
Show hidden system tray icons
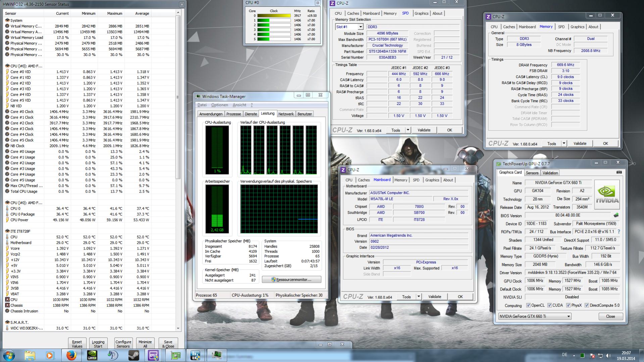[574, 355]
